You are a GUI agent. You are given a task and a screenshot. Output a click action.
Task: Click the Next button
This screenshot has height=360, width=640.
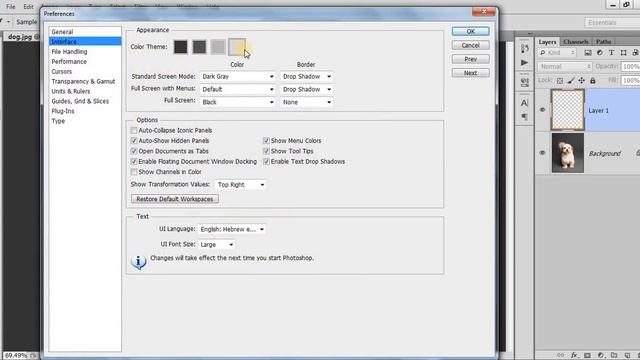(471, 73)
